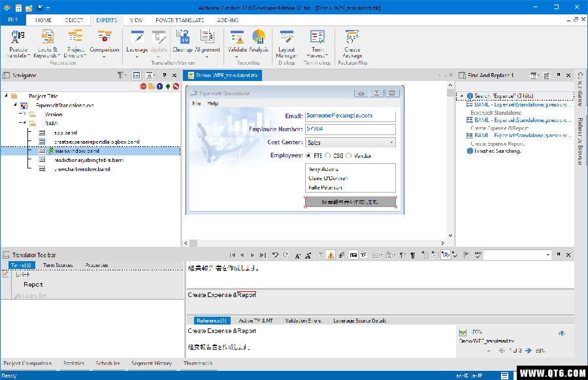Pin the Navigator panel

(165, 75)
